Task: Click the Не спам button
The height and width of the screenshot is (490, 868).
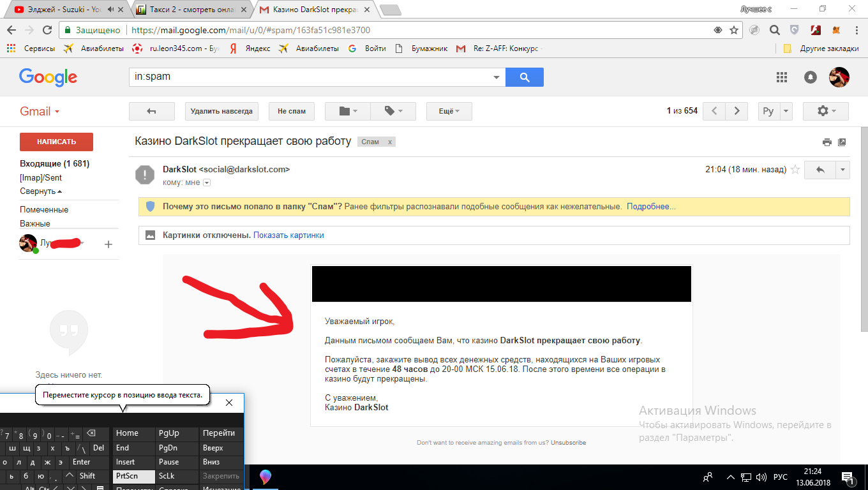Action: pyautogui.click(x=292, y=111)
